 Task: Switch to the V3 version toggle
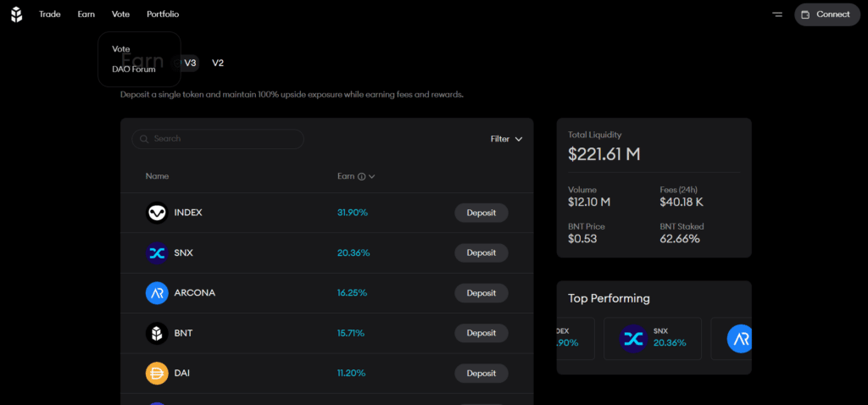[x=190, y=63]
